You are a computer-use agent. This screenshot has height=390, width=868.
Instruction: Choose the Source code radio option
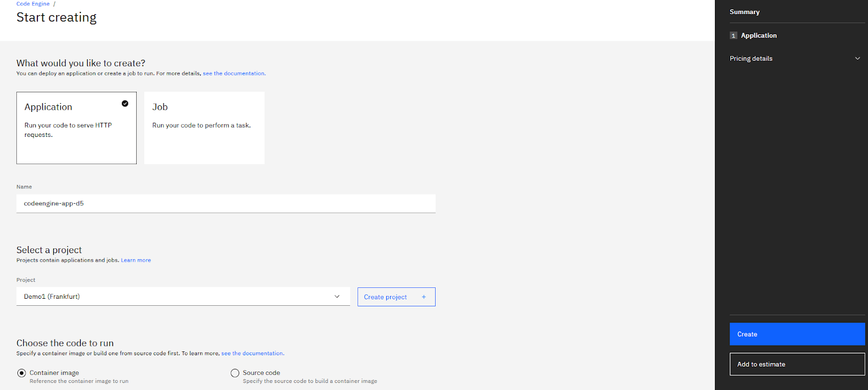[x=235, y=373]
